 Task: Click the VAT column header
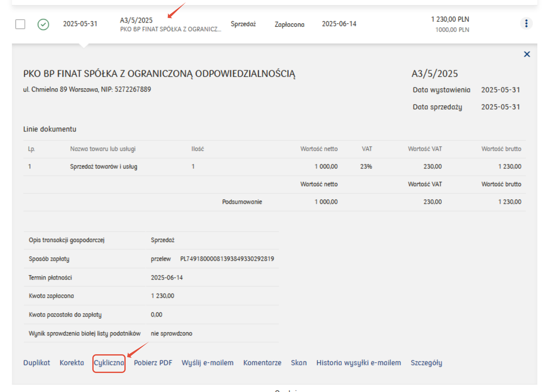(367, 149)
